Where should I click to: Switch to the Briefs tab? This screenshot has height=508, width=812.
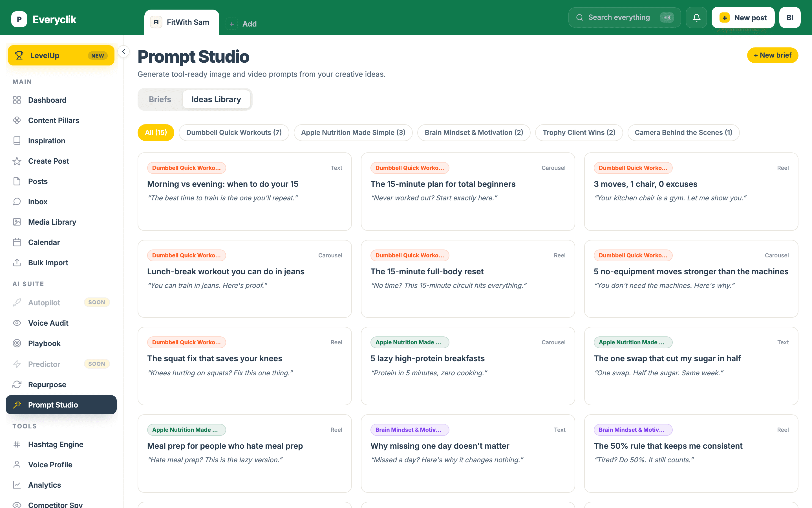160,99
